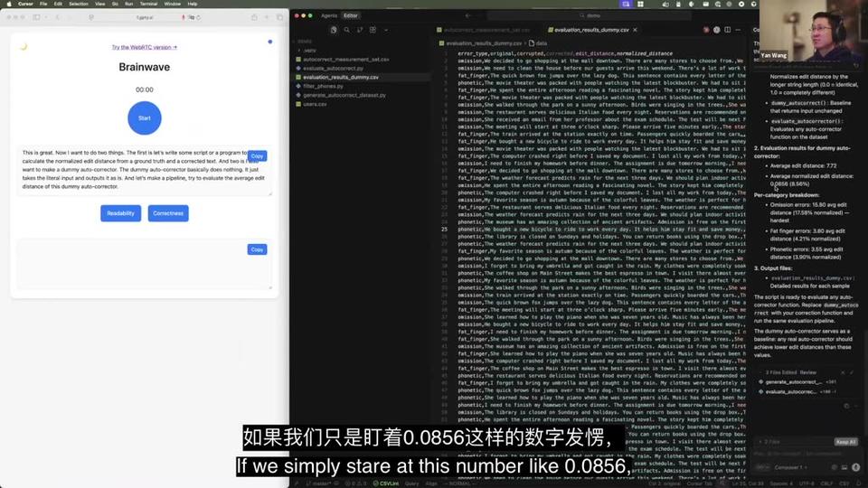Click the transcript text area in Brainwave
868x488 pixels.
tap(145, 171)
